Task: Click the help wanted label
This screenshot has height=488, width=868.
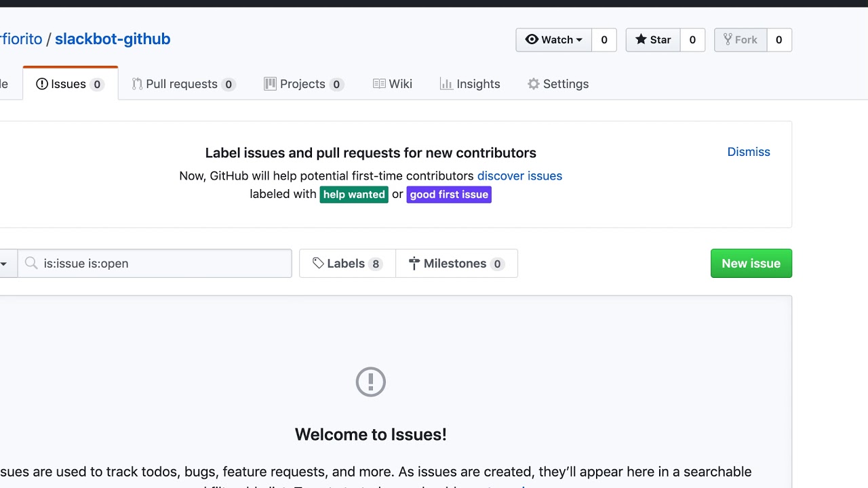Action: 354,195
